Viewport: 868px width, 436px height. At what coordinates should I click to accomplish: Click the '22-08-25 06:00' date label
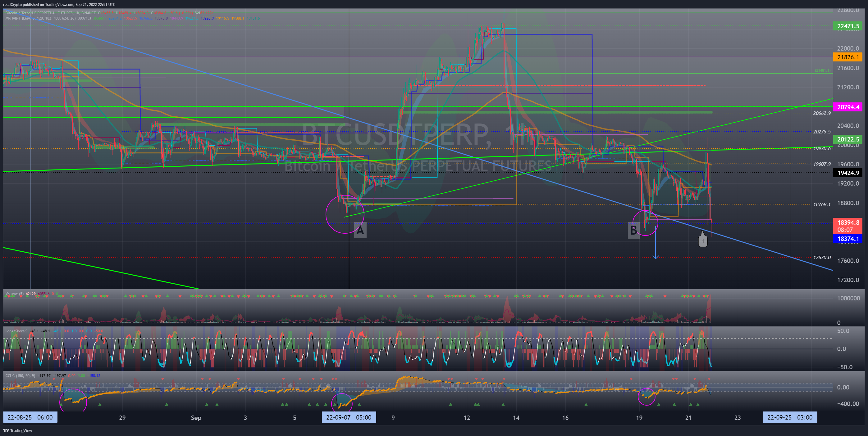30,417
